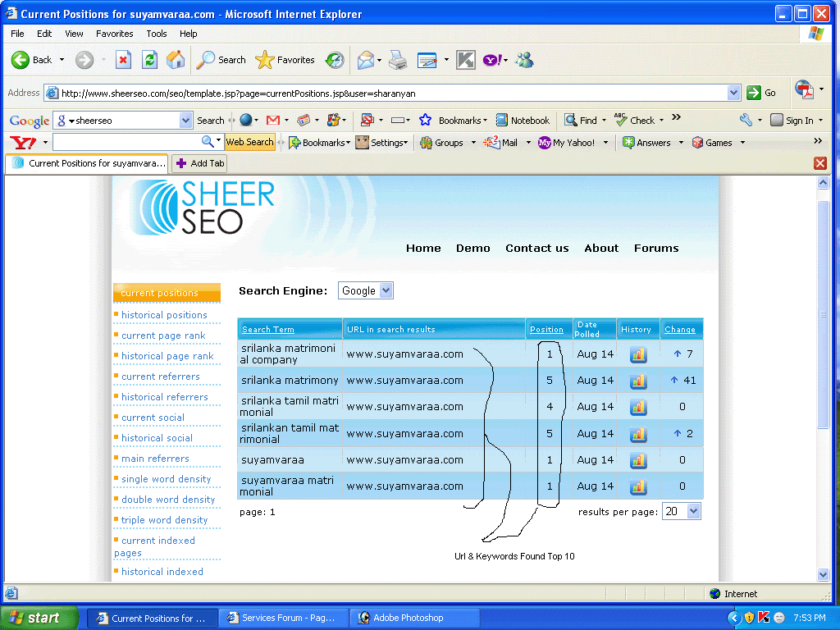Click the Google Bookmarks star icon

pyautogui.click(x=426, y=120)
